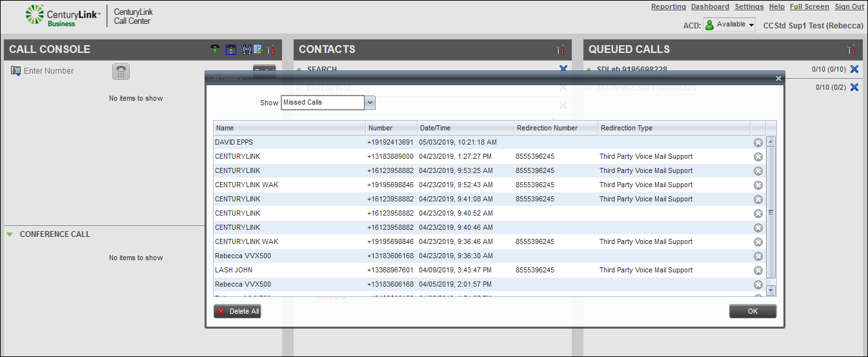Click the hourglass phone icon in Call Console
This screenshot has height=357, width=868.
(x=230, y=50)
